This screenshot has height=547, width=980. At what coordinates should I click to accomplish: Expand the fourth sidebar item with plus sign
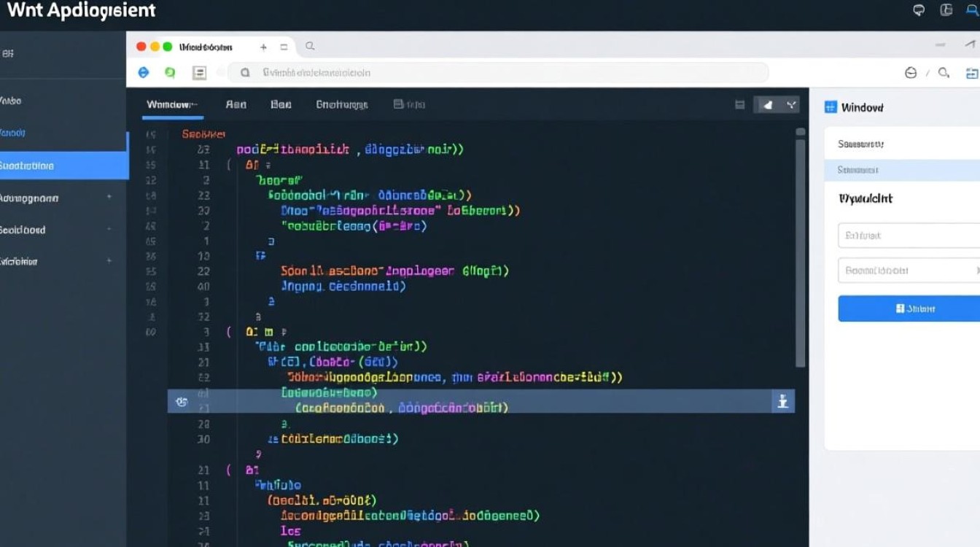[109, 198]
